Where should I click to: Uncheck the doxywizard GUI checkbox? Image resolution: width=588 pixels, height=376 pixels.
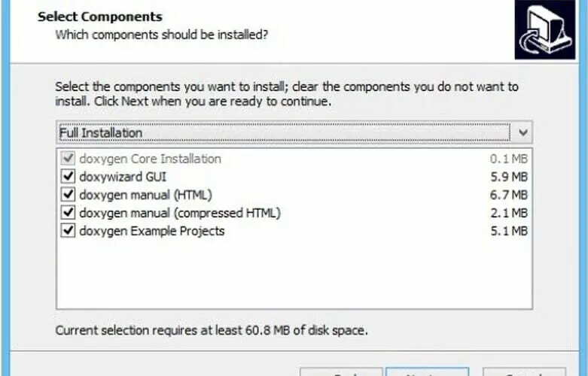click(68, 177)
